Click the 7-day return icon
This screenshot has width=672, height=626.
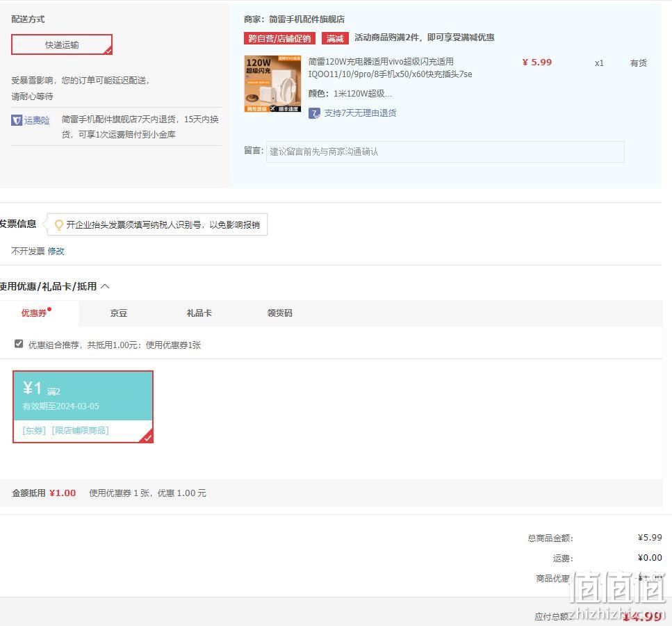(314, 113)
